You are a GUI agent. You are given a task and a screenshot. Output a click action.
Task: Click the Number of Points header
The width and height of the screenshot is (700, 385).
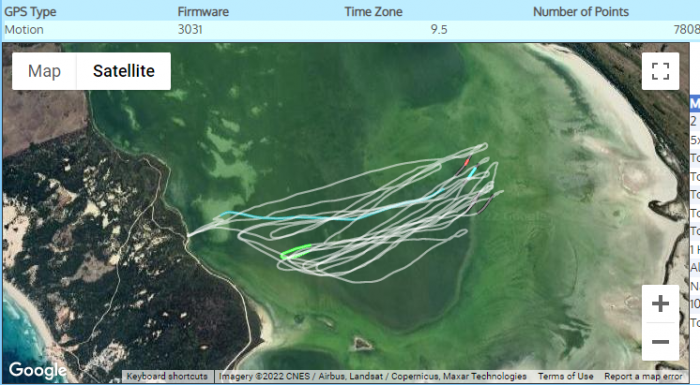(x=581, y=12)
